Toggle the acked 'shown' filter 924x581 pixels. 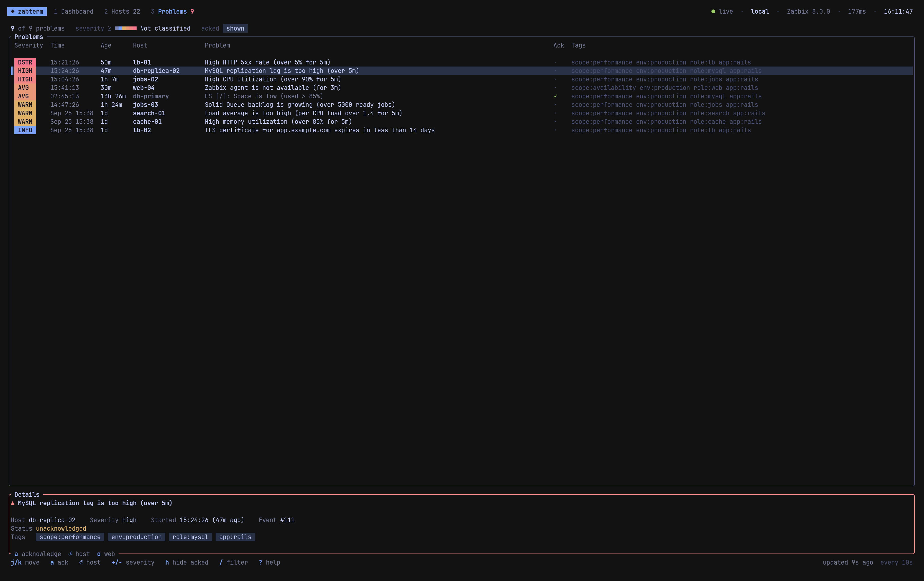pyautogui.click(x=235, y=29)
